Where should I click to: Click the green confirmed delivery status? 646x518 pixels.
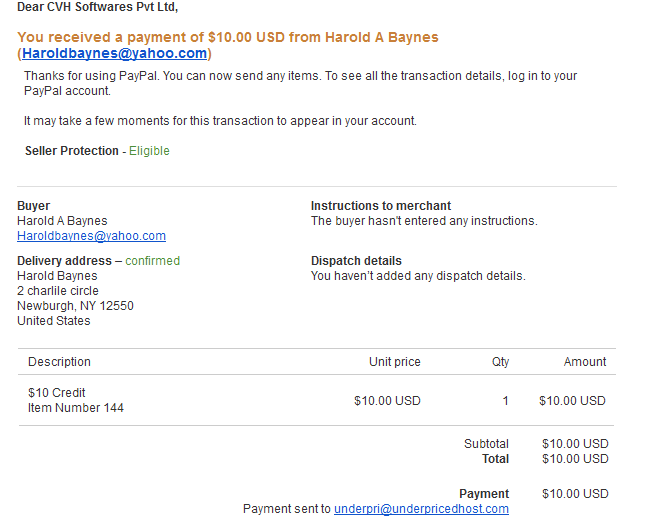[152, 261]
